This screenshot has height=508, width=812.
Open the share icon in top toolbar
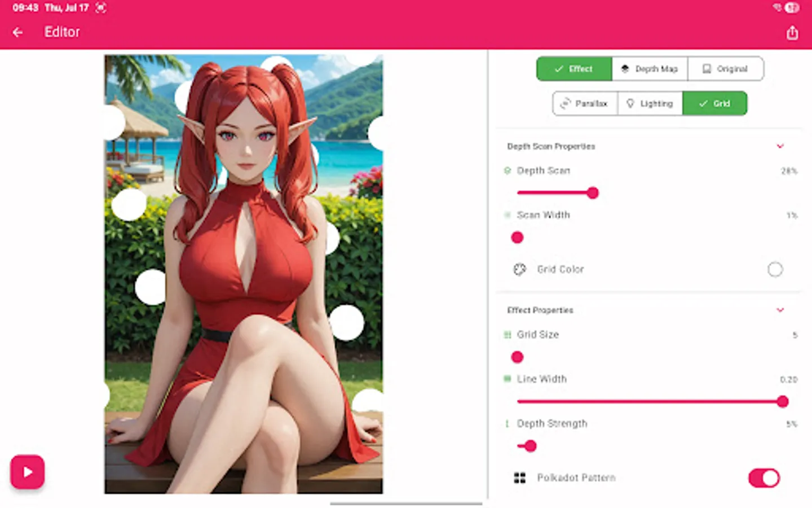coord(792,33)
